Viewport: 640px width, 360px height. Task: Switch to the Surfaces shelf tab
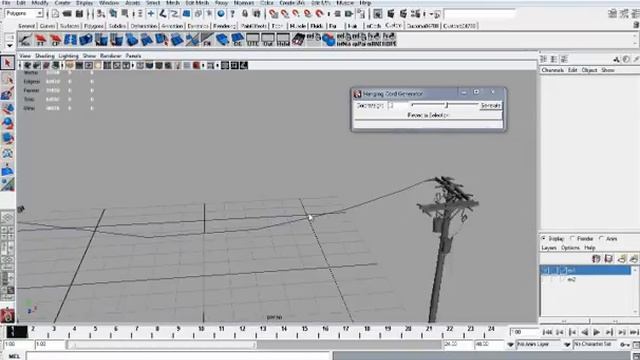(70, 26)
